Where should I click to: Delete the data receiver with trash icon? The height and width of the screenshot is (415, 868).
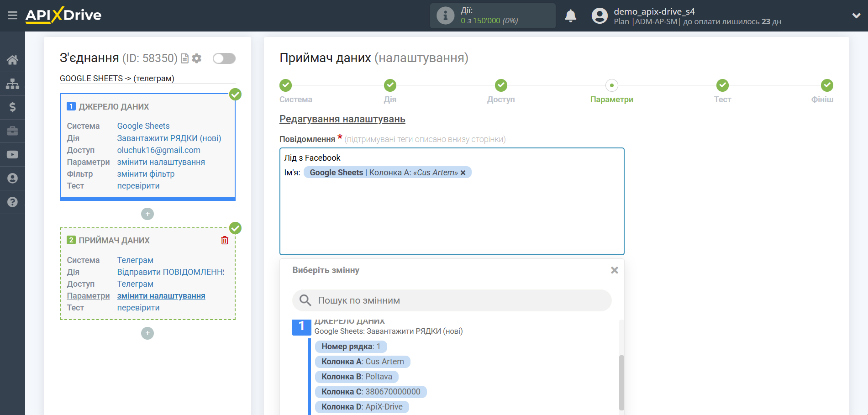[225, 240]
